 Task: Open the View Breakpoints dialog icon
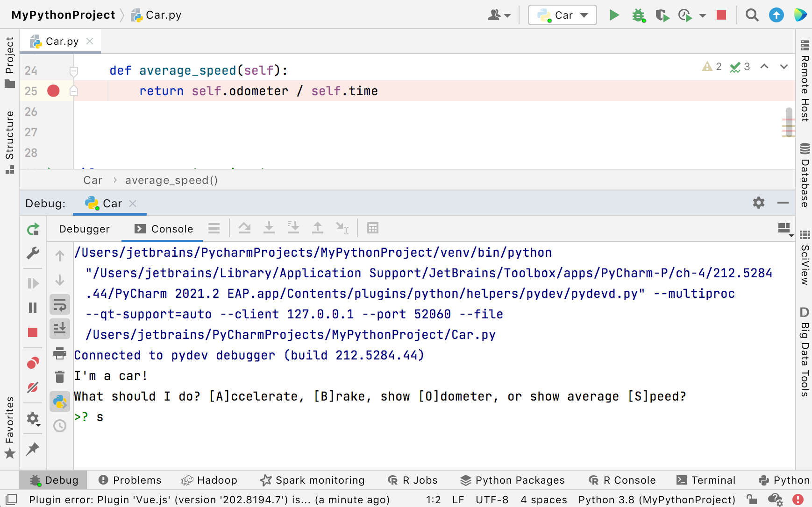pyautogui.click(x=33, y=363)
